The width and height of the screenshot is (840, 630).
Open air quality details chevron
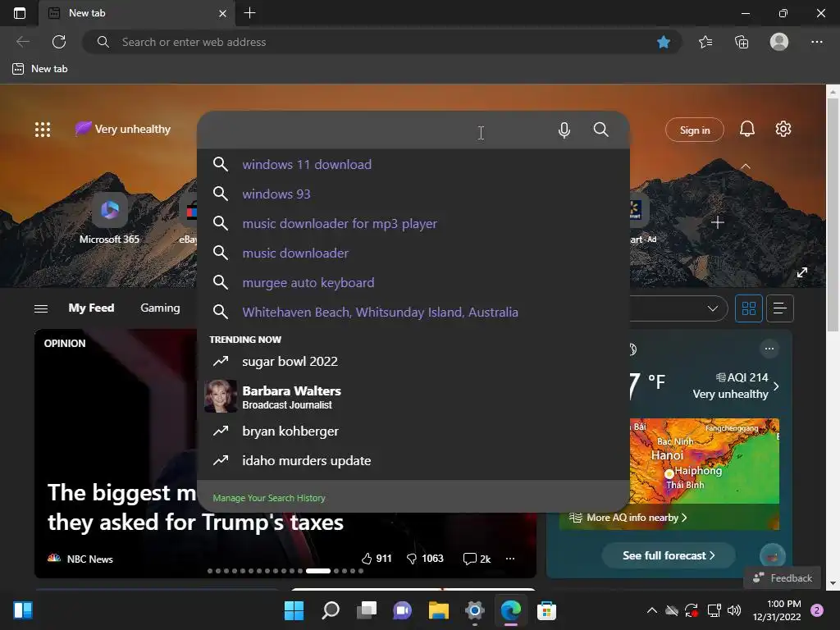point(776,386)
